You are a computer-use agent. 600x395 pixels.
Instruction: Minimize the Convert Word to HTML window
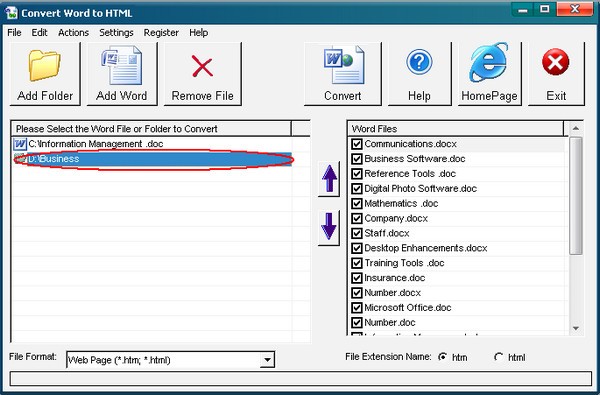click(523, 10)
